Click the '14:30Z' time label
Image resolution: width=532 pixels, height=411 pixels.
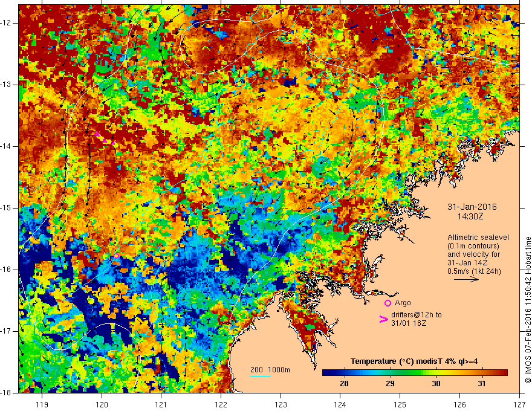tap(470, 216)
